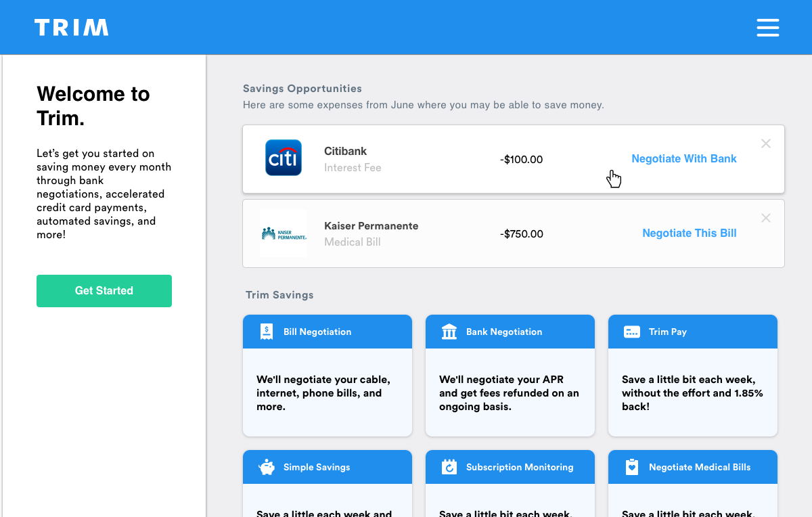This screenshot has height=517, width=812.
Task: Click the Citibank logo
Action: (284, 158)
